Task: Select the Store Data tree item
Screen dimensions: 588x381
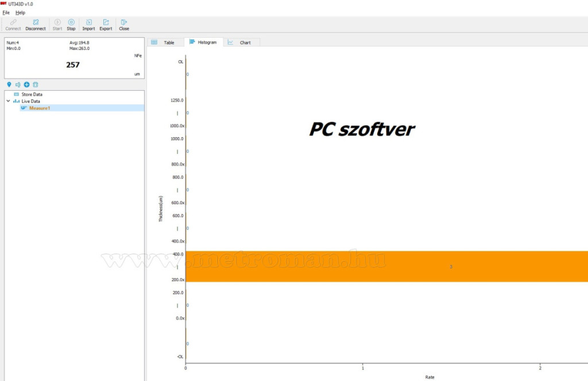Action: [32, 94]
